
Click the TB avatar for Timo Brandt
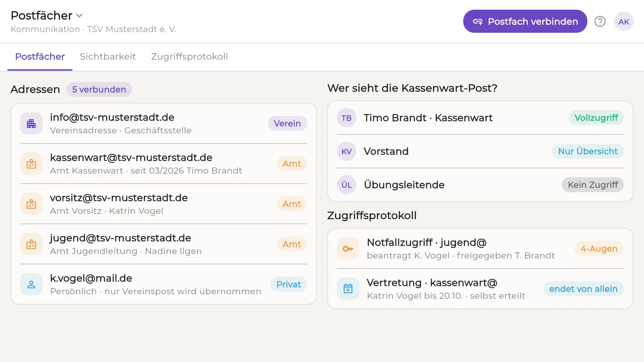(x=347, y=118)
